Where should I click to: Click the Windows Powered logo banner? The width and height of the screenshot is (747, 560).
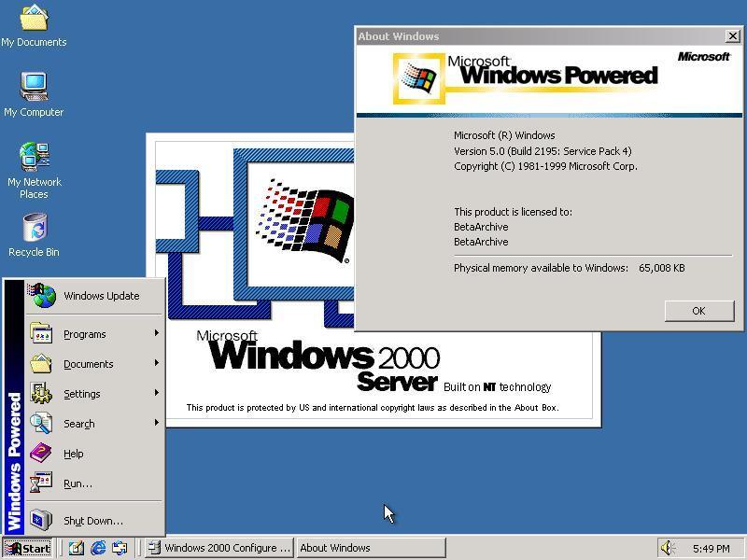pyautogui.click(x=549, y=79)
